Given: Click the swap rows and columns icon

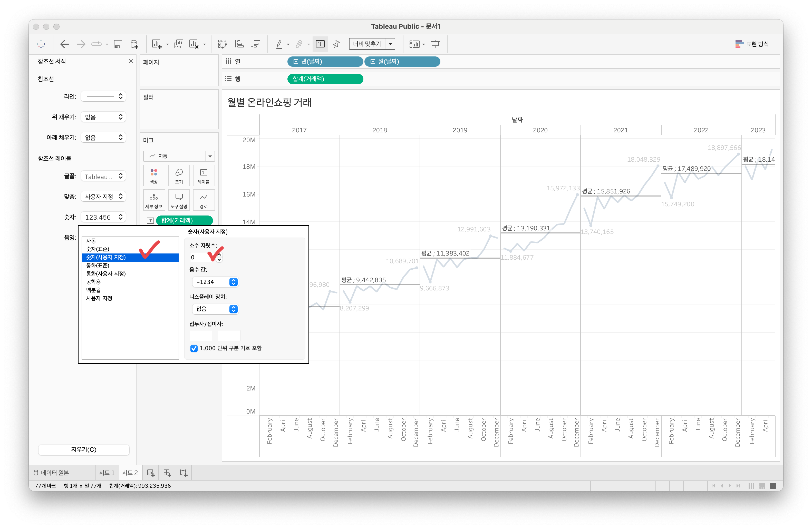Looking at the screenshot, I should tap(222, 44).
